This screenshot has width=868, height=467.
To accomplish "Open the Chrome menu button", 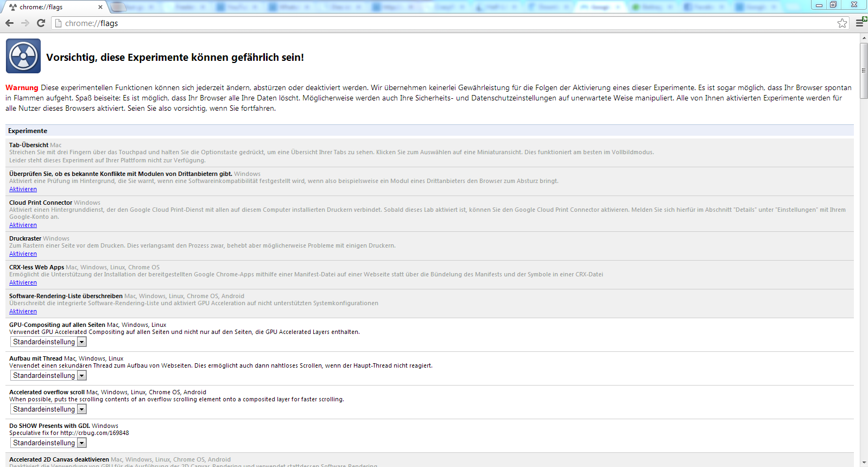I will (860, 22).
